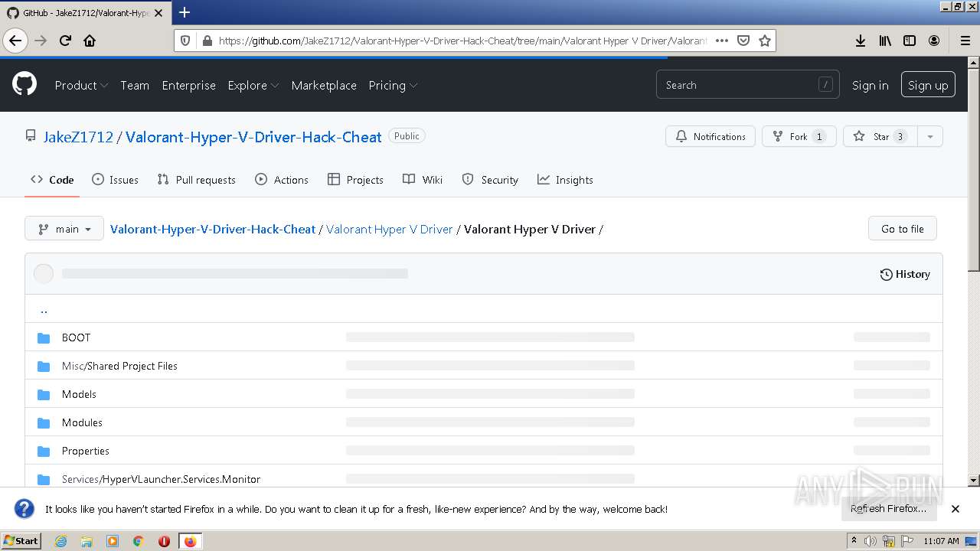Open Chrome from taskbar
The height and width of the screenshot is (551, 980).
click(x=138, y=541)
